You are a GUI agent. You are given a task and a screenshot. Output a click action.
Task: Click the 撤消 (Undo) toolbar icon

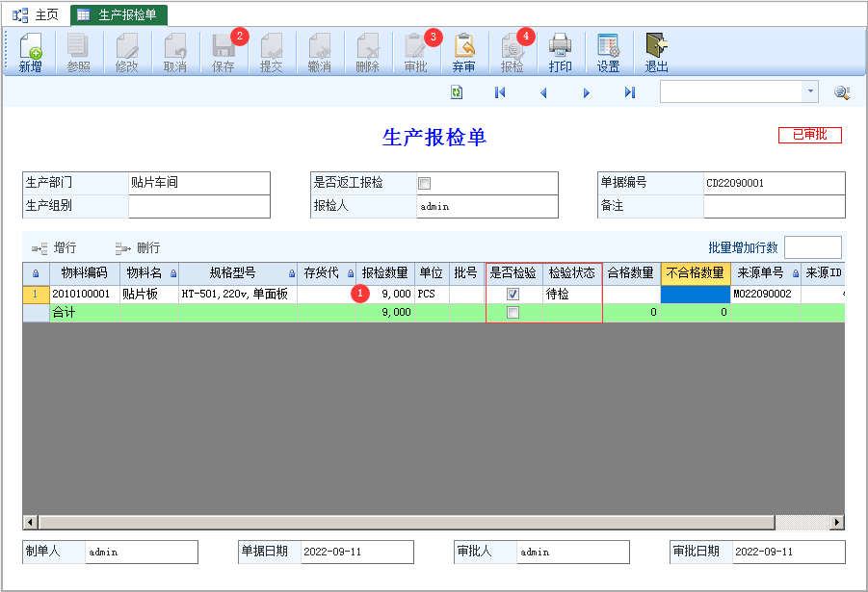coord(320,53)
